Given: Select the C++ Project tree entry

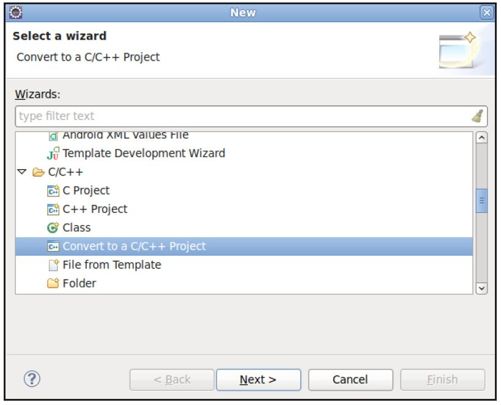Looking at the screenshot, I should (95, 209).
